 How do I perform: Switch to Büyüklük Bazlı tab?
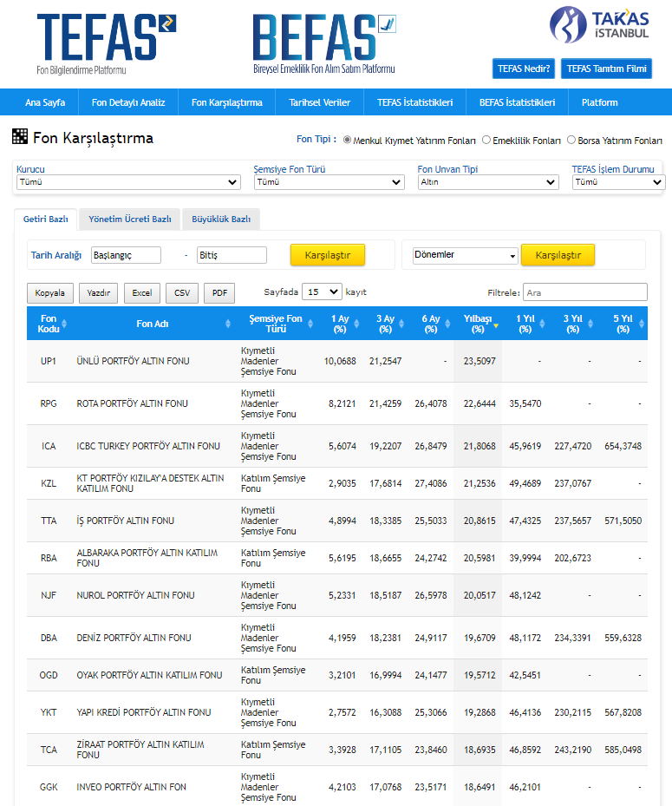coord(221,219)
